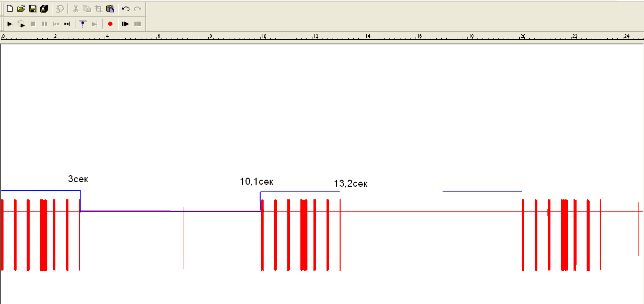Image resolution: width=644 pixels, height=304 pixels.
Task: Save the file with the single floppy icon
Action: point(33,9)
